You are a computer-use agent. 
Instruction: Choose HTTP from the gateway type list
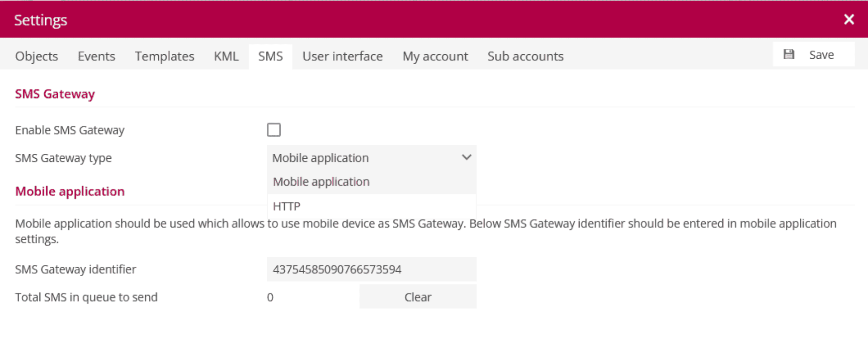pyautogui.click(x=287, y=206)
